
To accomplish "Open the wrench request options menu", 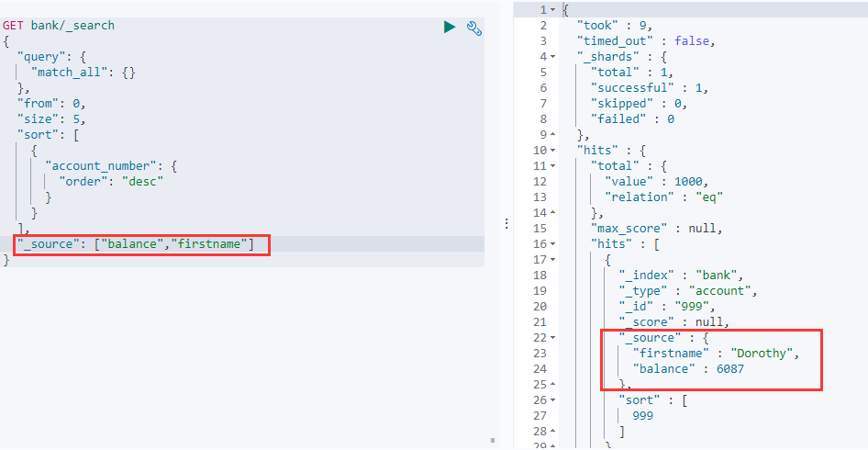I will coord(473,28).
